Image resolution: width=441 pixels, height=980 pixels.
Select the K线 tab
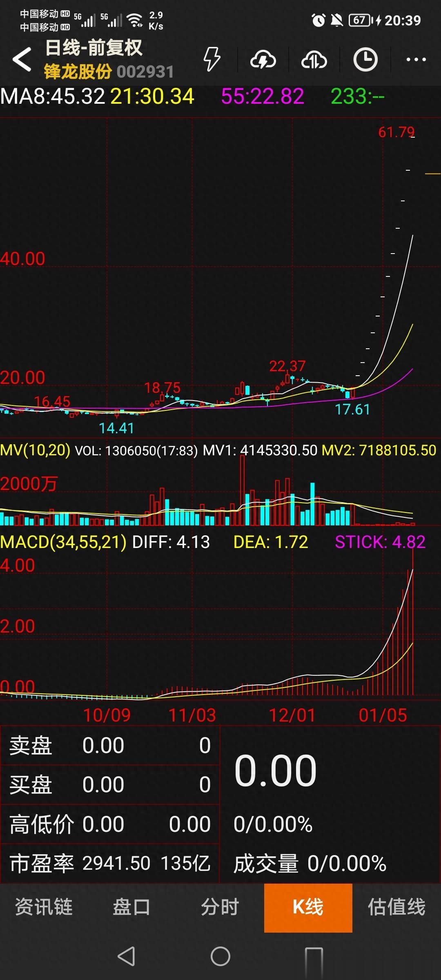[308, 908]
